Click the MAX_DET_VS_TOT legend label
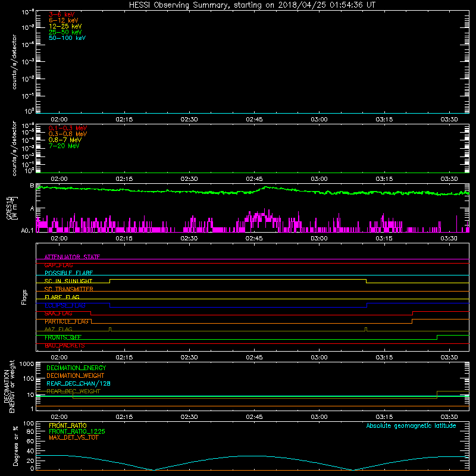The width and height of the screenshot is (476, 476). click(x=74, y=437)
